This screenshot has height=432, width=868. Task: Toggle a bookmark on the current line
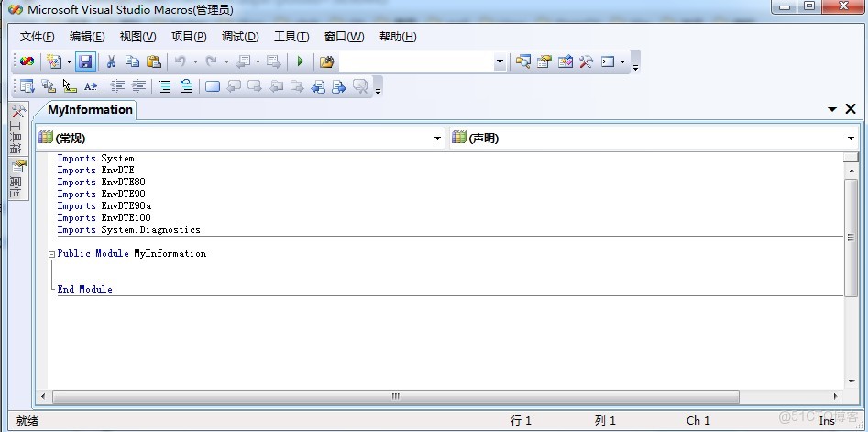[213, 86]
